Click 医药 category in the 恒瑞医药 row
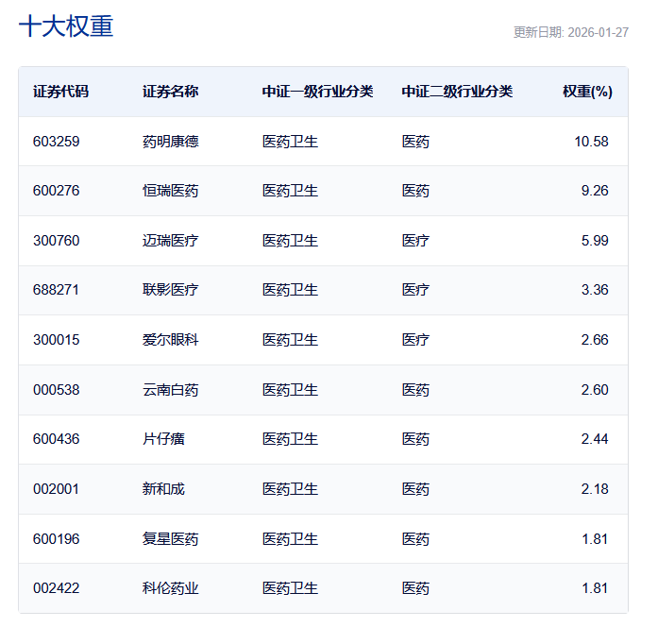 tap(415, 191)
